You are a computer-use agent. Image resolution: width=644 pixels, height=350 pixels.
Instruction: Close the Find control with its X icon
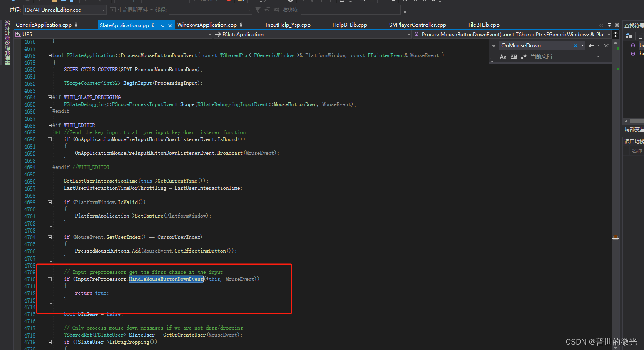click(606, 46)
